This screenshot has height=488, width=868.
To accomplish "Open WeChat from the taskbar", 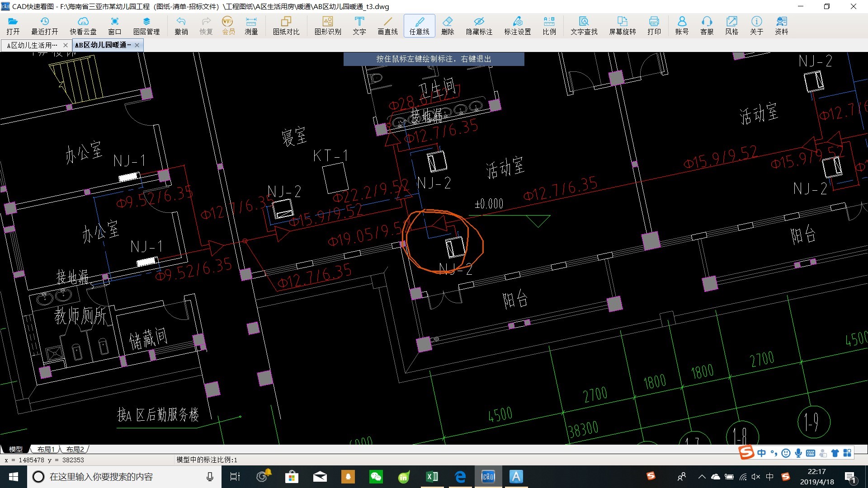I will (376, 477).
